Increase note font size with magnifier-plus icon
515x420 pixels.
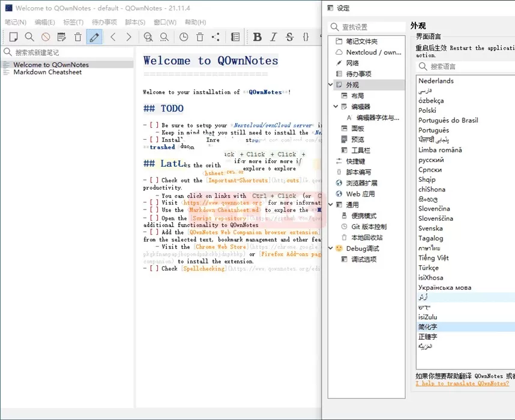148,37
